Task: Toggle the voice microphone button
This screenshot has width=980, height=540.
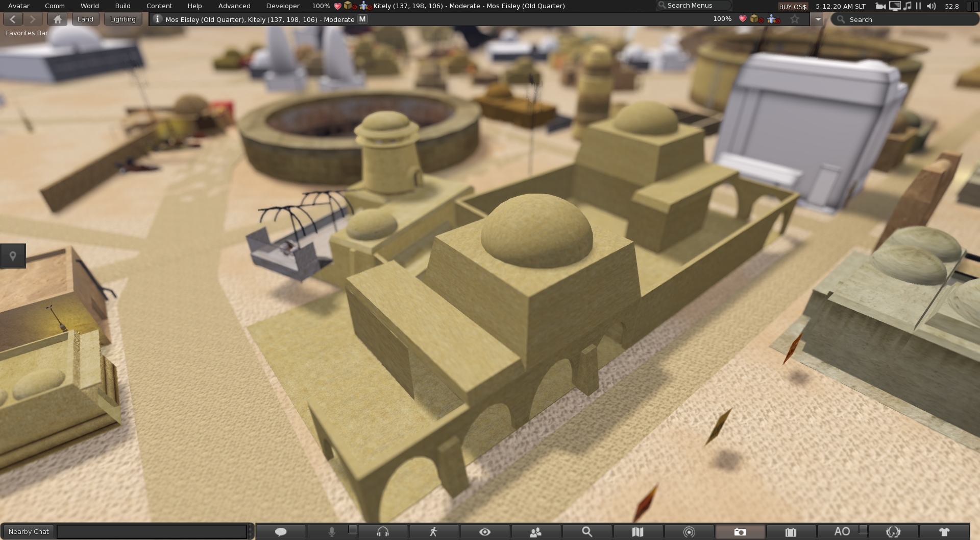Action: point(332,532)
